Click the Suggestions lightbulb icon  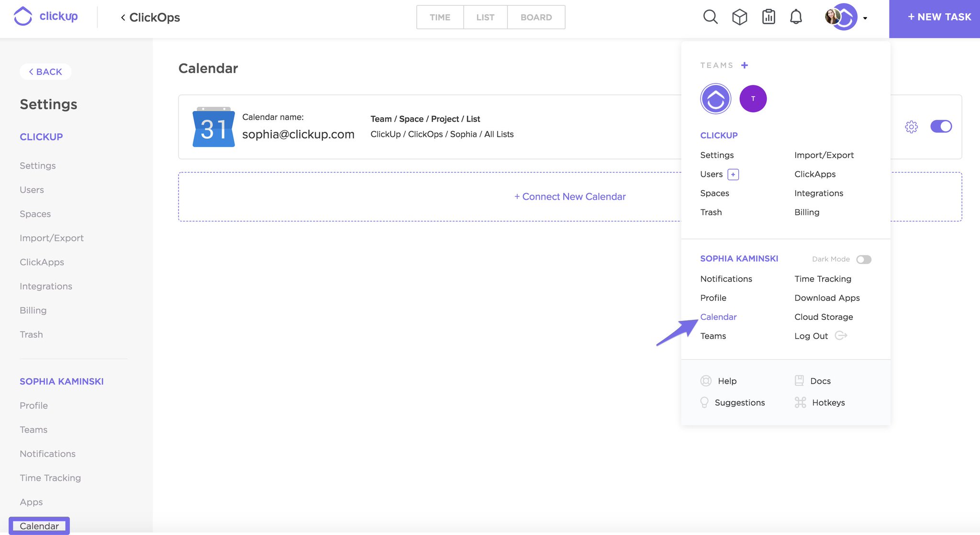(704, 402)
